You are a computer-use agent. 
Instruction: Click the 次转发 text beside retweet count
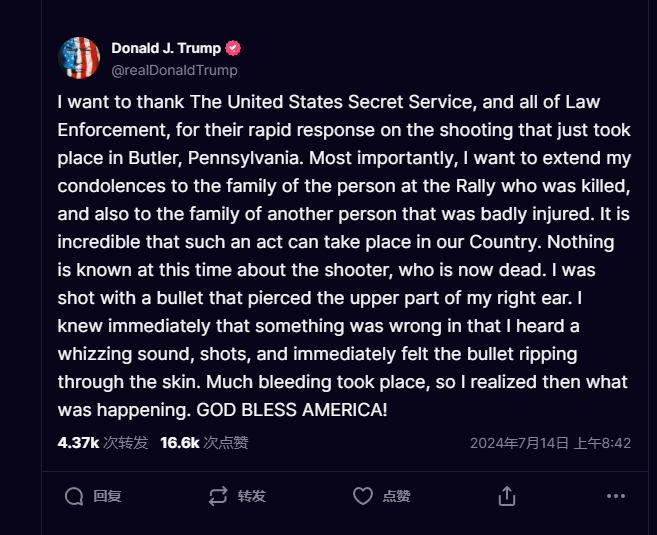tap(126, 443)
